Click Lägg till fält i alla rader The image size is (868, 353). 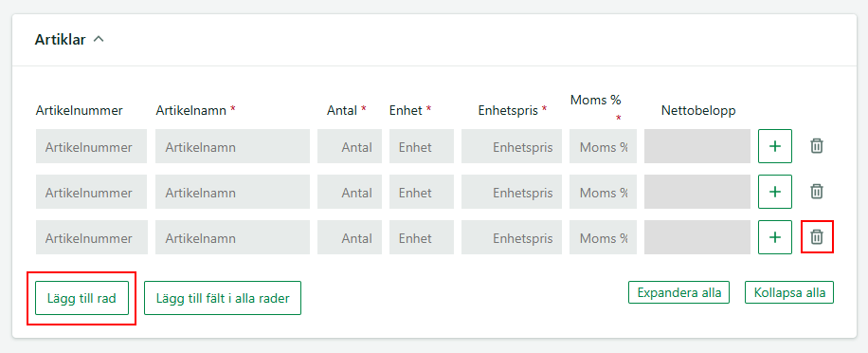(x=223, y=298)
